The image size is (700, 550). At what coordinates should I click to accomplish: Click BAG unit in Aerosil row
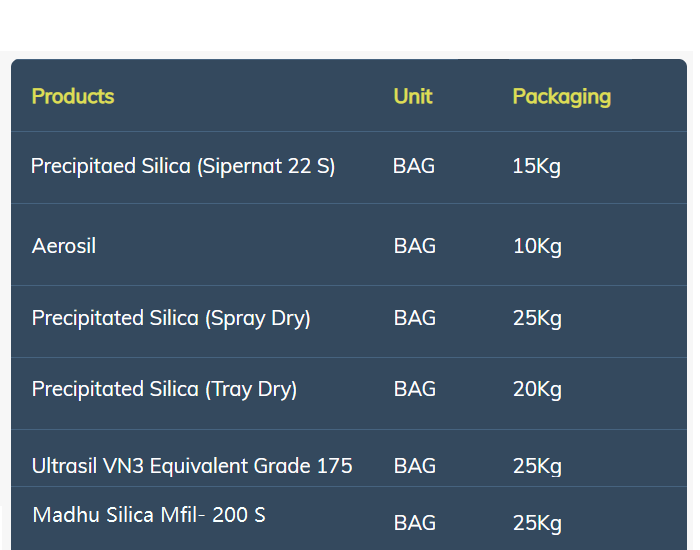[415, 246]
